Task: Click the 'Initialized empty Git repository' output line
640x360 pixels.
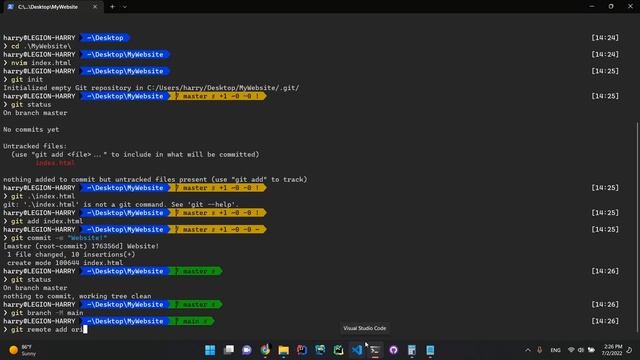Action: click(x=151, y=88)
